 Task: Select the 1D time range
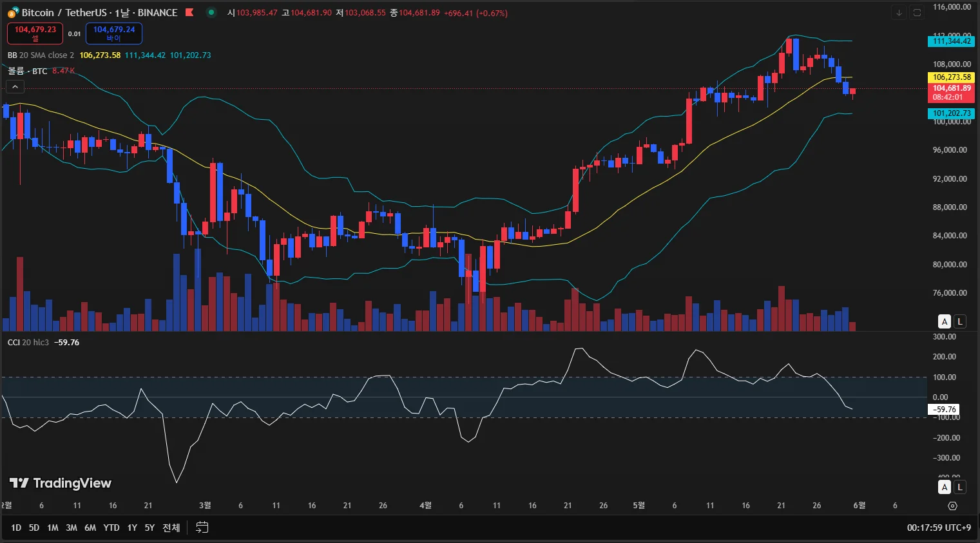[16, 528]
